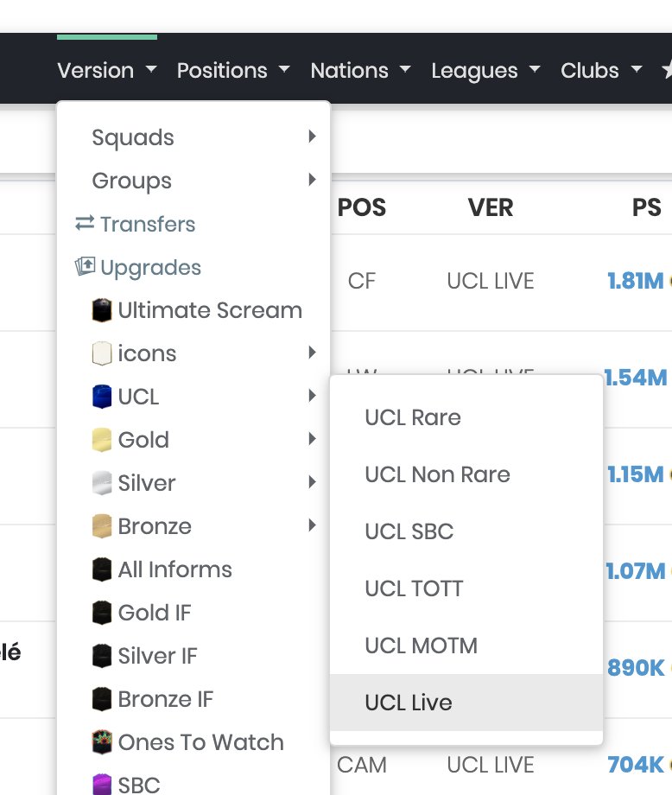Sort by the POS column header
The height and width of the screenshot is (795, 672).
click(362, 207)
